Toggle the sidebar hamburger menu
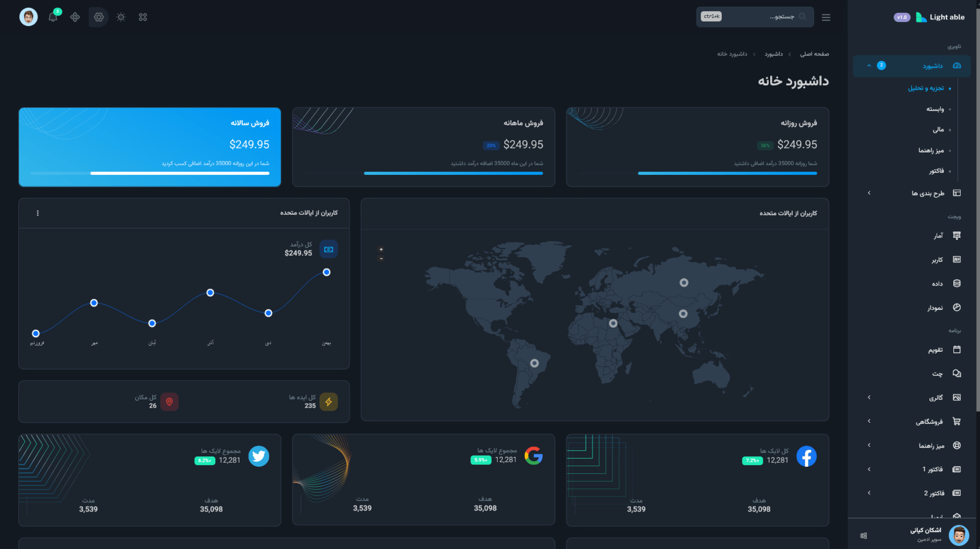 point(826,17)
